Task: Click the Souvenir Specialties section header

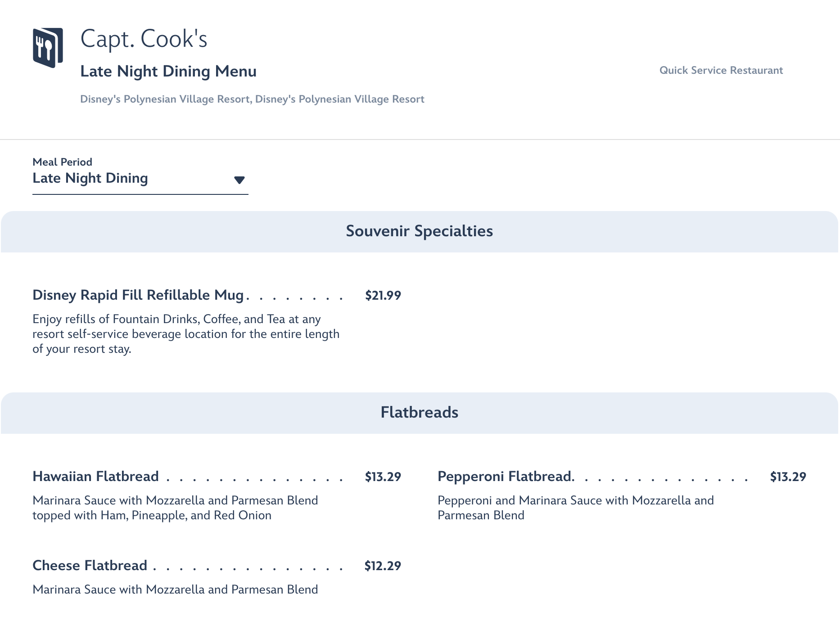Action: pos(419,231)
